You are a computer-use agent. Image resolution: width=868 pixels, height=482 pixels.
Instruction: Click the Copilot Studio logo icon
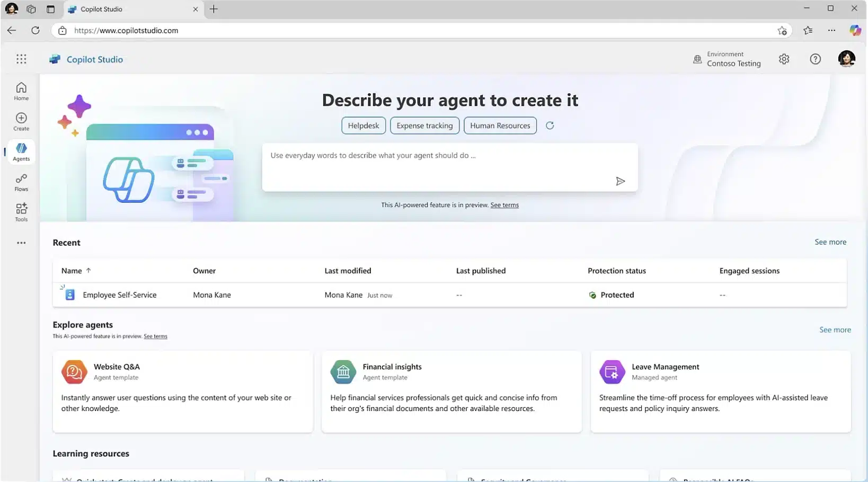click(55, 59)
